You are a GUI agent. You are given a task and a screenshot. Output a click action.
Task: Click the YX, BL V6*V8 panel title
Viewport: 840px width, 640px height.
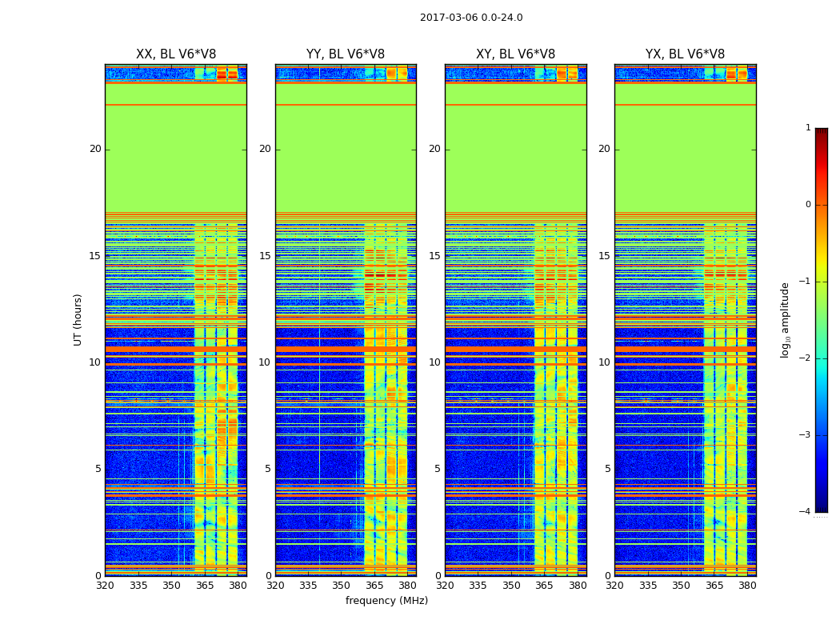[x=685, y=54]
